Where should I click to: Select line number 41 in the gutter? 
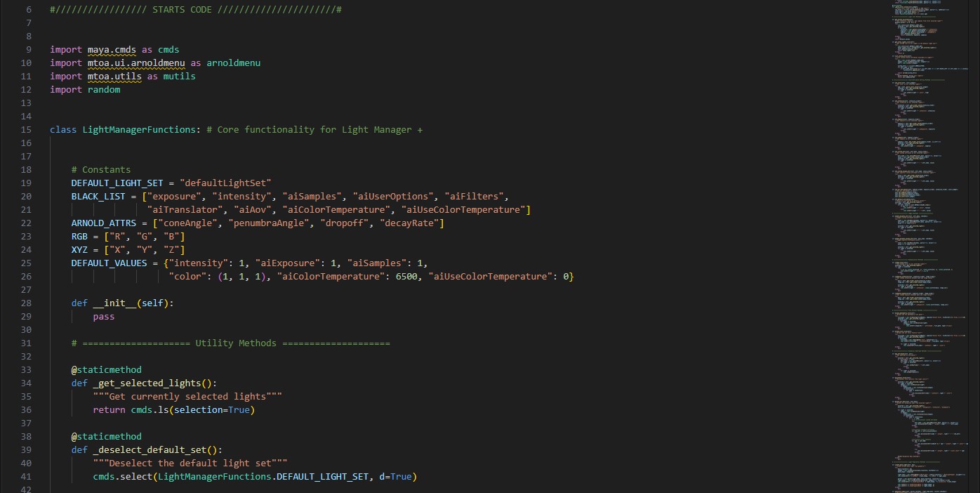26,476
